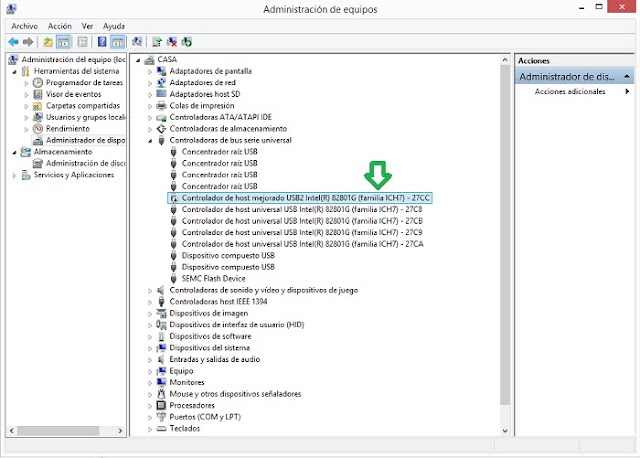This screenshot has height=458, width=640.
Task: Select Dispositivos del sistema entry
Action: (210, 348)
